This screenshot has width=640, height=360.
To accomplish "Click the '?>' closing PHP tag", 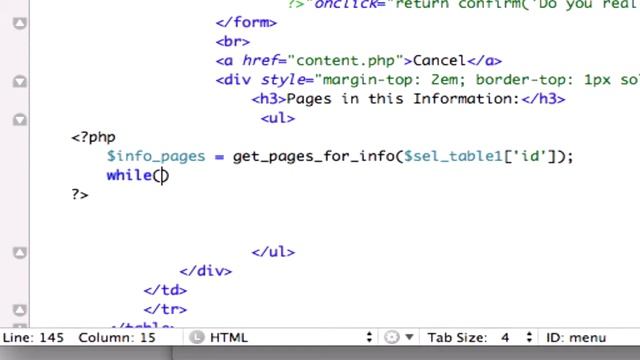I will [x=80, y=195].
